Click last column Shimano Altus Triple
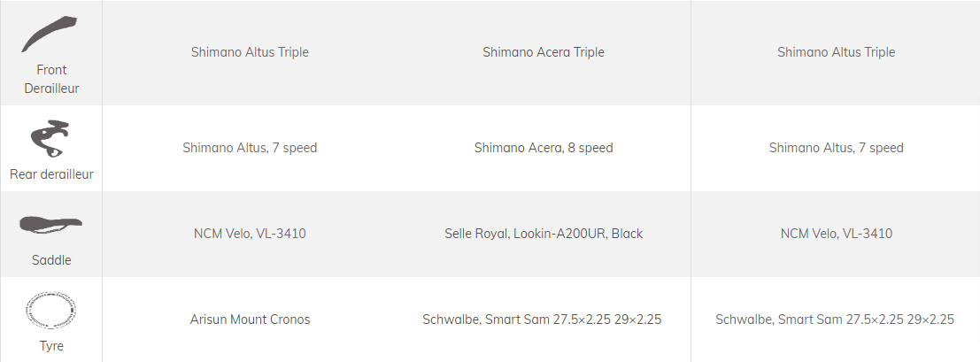 click(x=837, y=52)
